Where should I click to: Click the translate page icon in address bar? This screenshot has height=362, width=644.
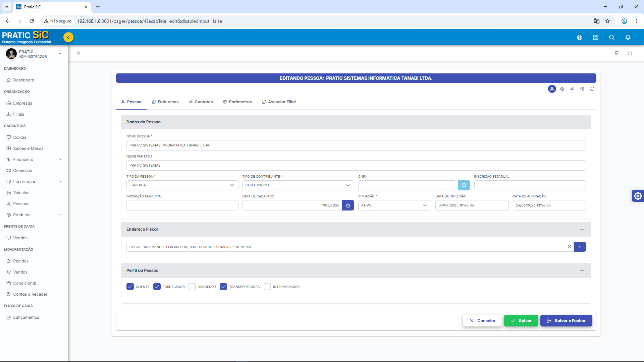click(x=596, y=21)
